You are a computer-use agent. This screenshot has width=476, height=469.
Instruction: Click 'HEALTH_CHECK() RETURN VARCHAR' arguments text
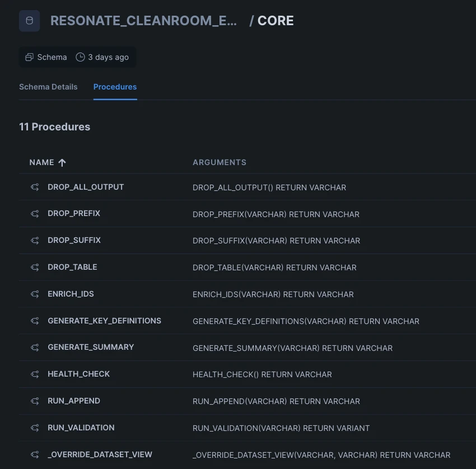[x=262, y=374]
